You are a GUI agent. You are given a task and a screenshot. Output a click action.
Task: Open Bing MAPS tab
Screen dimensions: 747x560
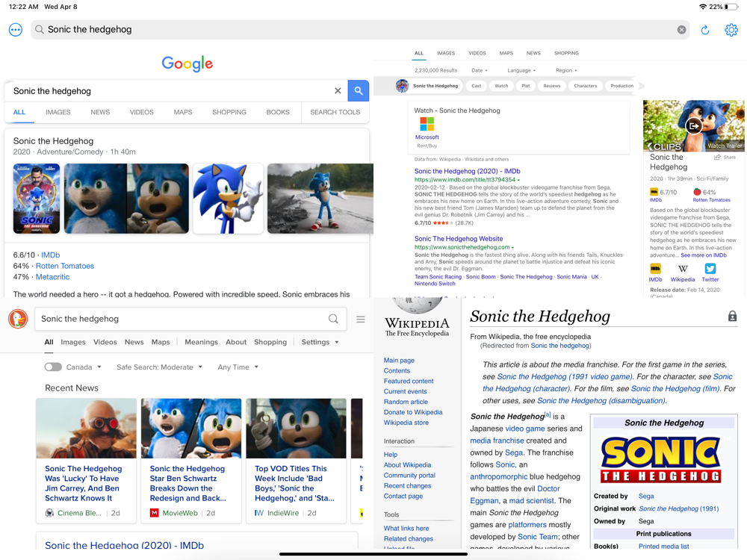click(x=506, y=53)
